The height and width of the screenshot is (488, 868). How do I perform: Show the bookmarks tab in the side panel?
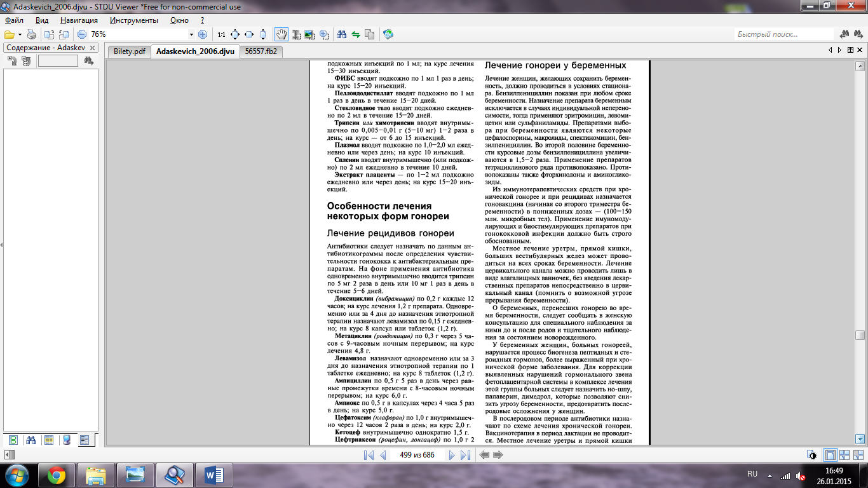tap(49, 440)
